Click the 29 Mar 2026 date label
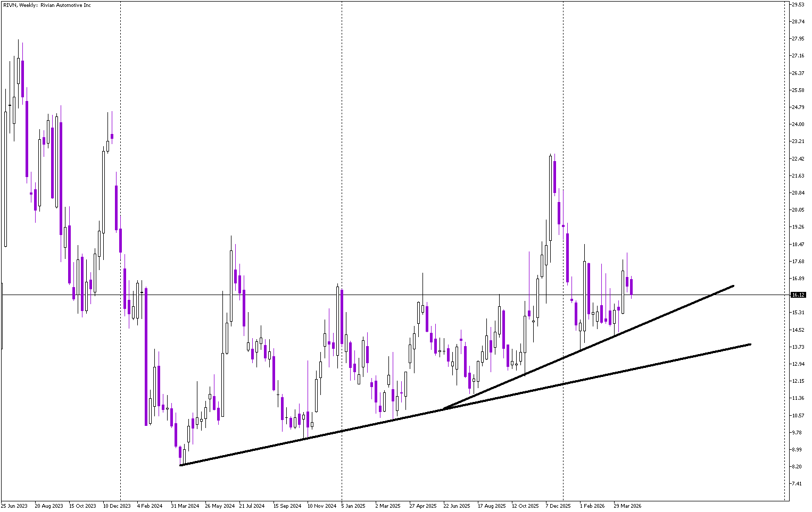Image resolution: width=812 pixels, height=512 pixels. pyautogui.click(x=627, y=506)
